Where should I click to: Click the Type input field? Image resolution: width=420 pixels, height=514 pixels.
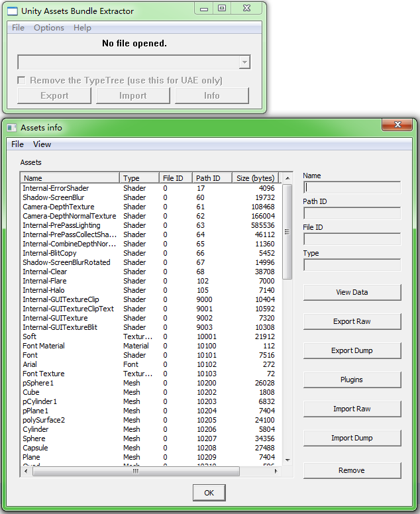pyautogui.click(x=352, y=265)
